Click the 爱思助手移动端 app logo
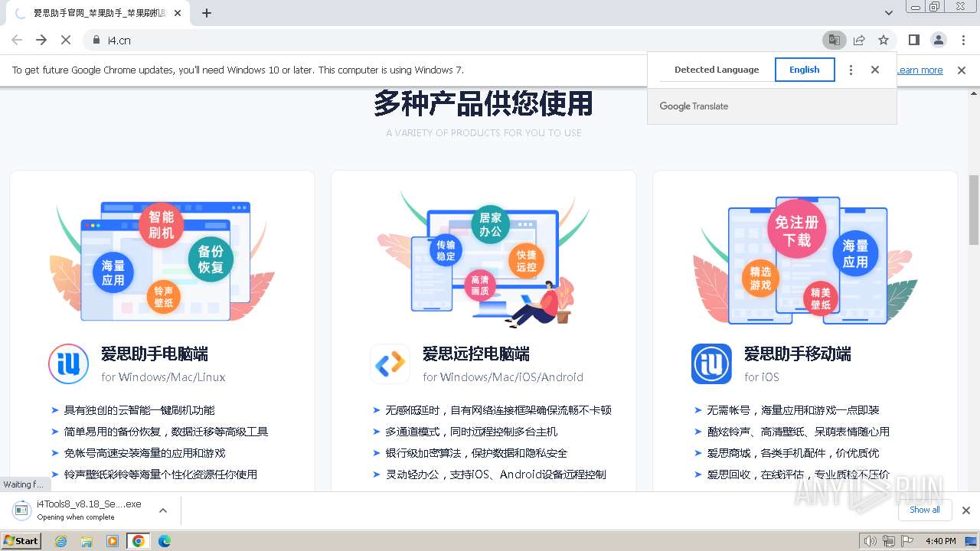Screen dimensions: 980x551 click(x=711, y=364)
